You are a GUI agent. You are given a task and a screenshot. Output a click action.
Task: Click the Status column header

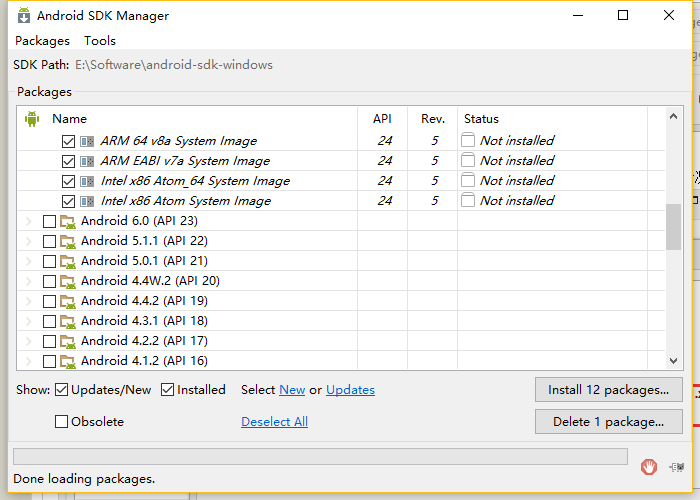(x=552, y=119)
